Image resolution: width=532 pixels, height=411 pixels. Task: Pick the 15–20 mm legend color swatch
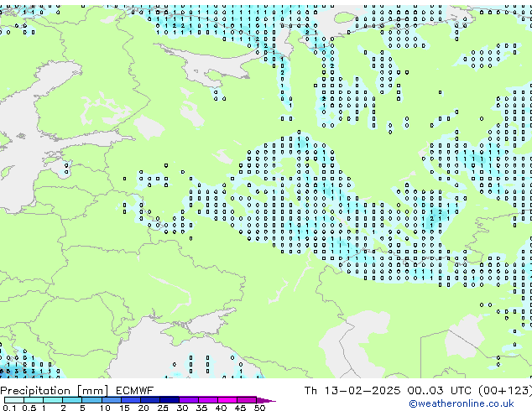131,400
